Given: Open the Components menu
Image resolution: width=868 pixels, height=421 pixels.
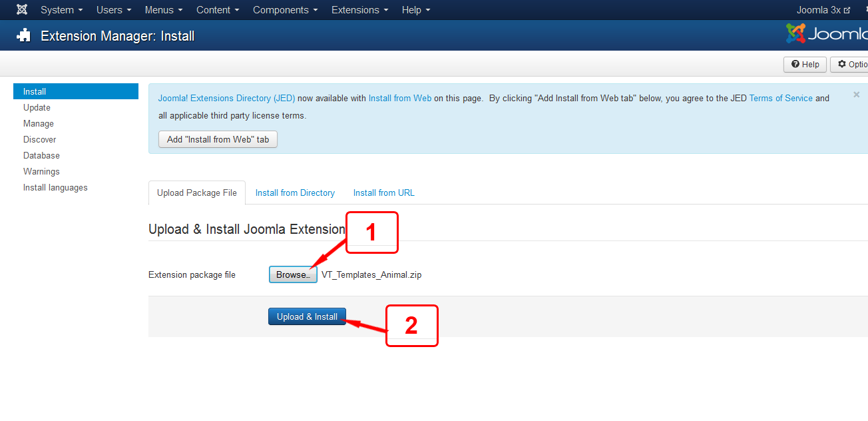Looking at the screenshot, I should 285,10.
